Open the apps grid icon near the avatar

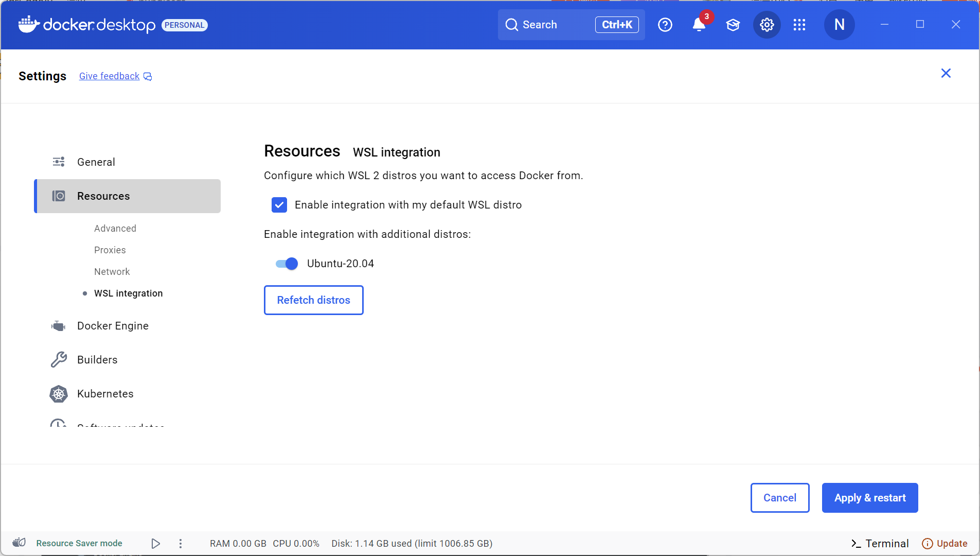click(x=799, y=24)
